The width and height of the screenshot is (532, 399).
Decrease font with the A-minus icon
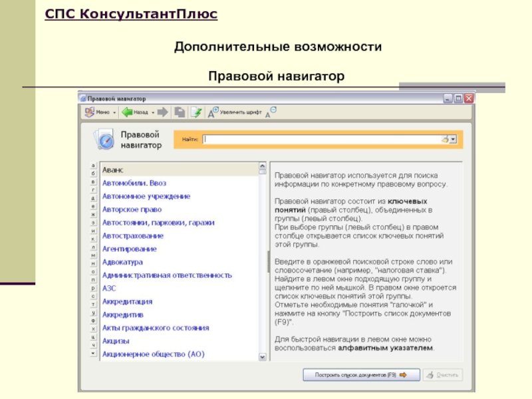click(x=271, y=112)
